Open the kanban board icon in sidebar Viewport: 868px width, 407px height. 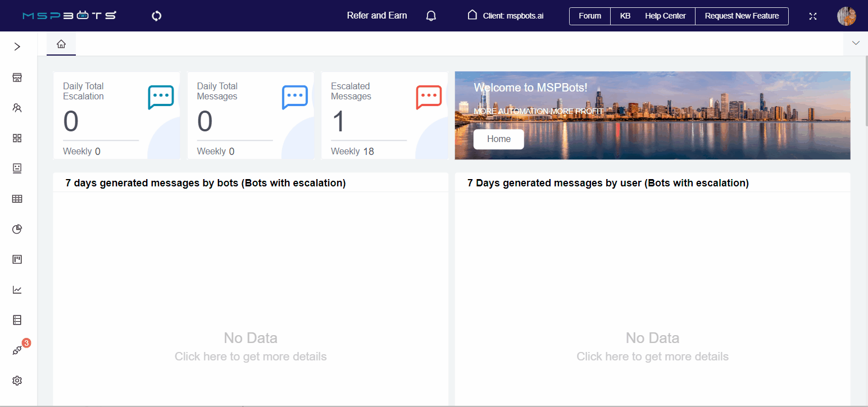pos(17,259)
